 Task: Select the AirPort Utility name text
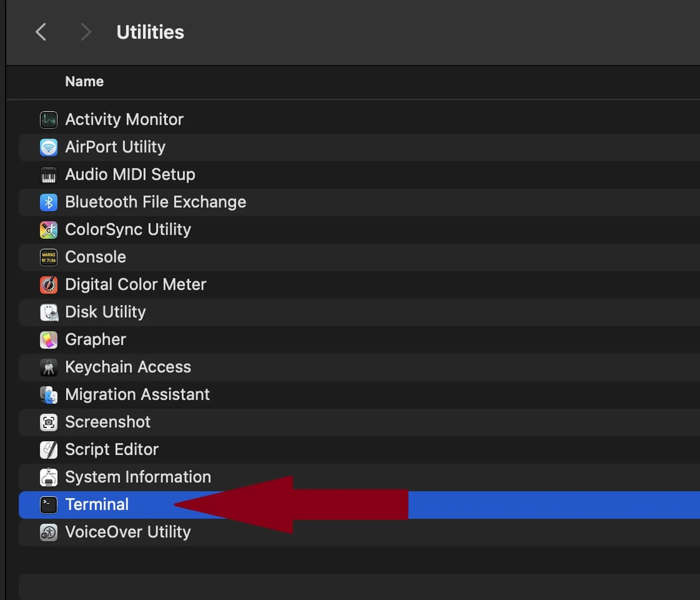point(115,147)
